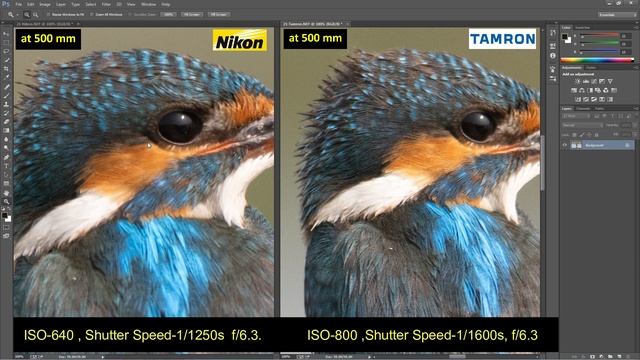
Task: Open the Image menu
Action: [45, 4]
